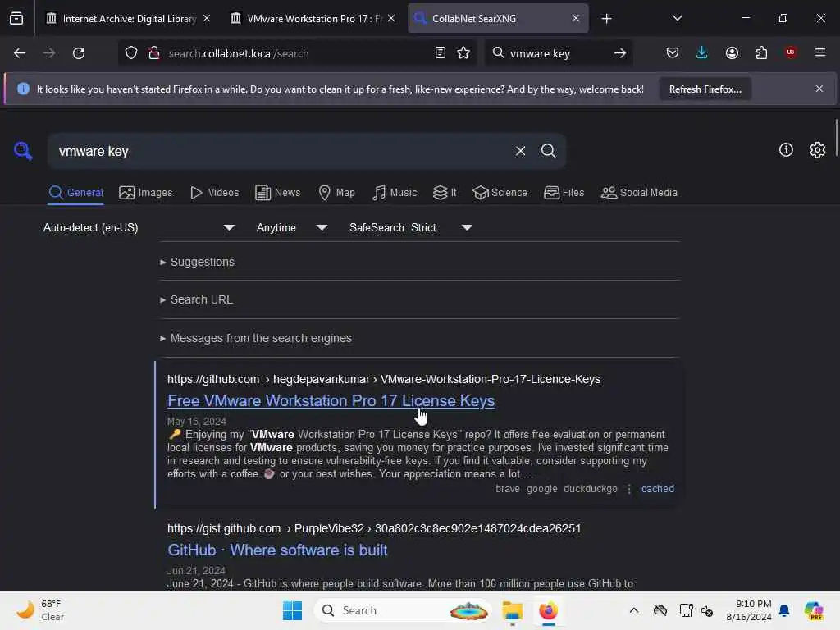840x630 pixels.
Task: Select the Videos search category
Action: coord(215,192)
